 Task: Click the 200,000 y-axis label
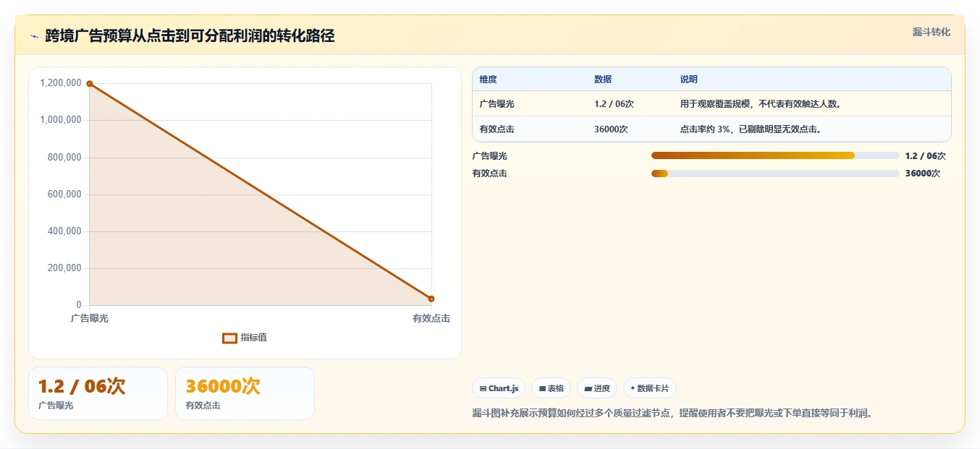pyautogui.click(x=64, y=268)
